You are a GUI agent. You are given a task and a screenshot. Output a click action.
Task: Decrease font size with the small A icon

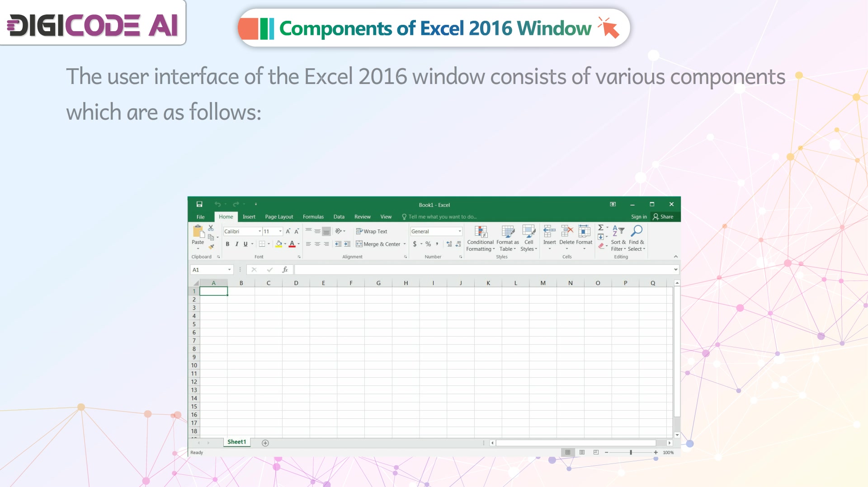(x=297, y=231)
